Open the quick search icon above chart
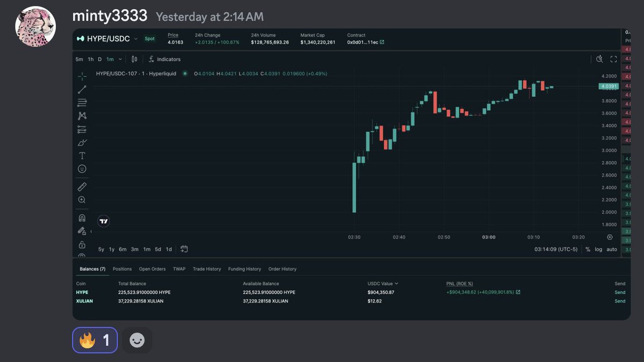Screen dimensions: 644x362 (599, 59)
